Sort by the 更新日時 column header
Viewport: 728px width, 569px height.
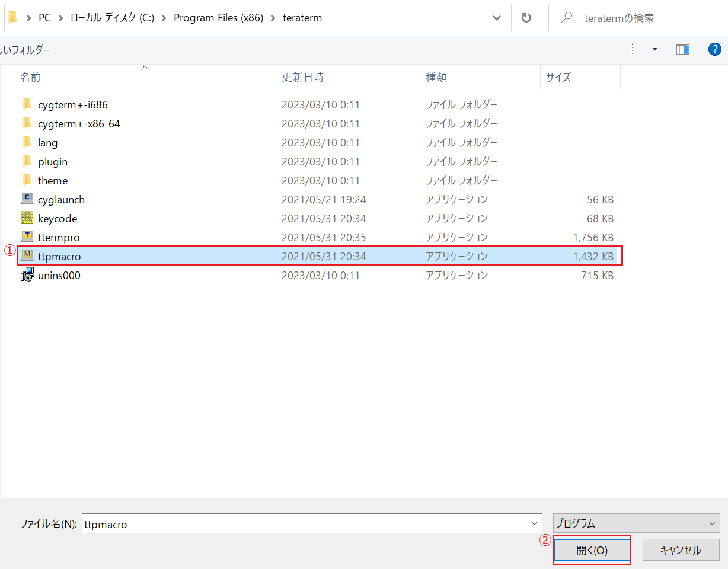pyautogui.click(x=303, y=77)
